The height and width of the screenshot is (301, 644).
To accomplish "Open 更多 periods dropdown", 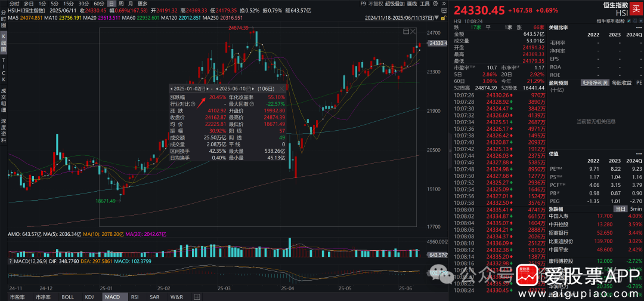I will pyautogui.click(x=143, y=4).
